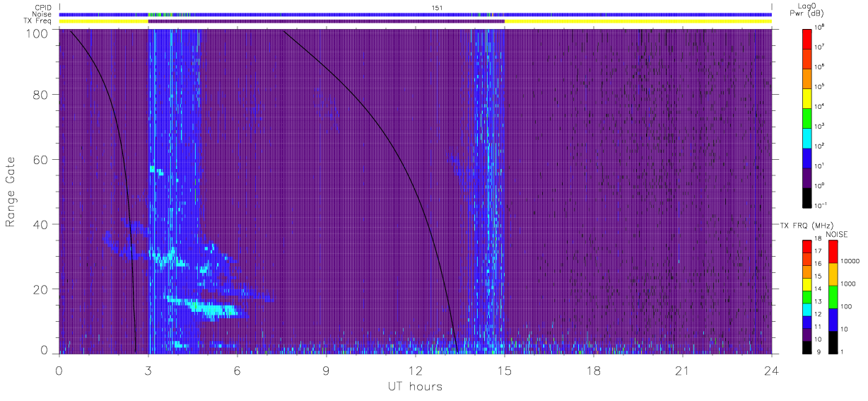The height and width of the screenshot is (401, 868).
Task: Click the NOISE legend title
Action: [x=836, y=234]
